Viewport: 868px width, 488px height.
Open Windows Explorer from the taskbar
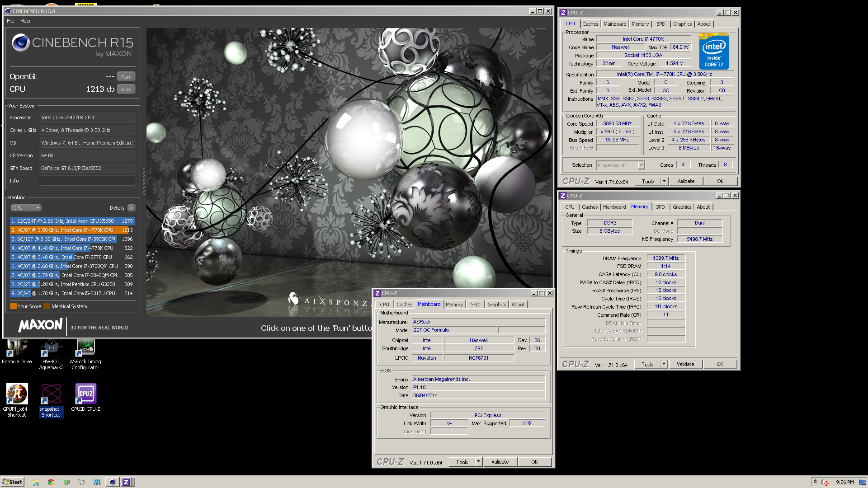coord(36,482)
